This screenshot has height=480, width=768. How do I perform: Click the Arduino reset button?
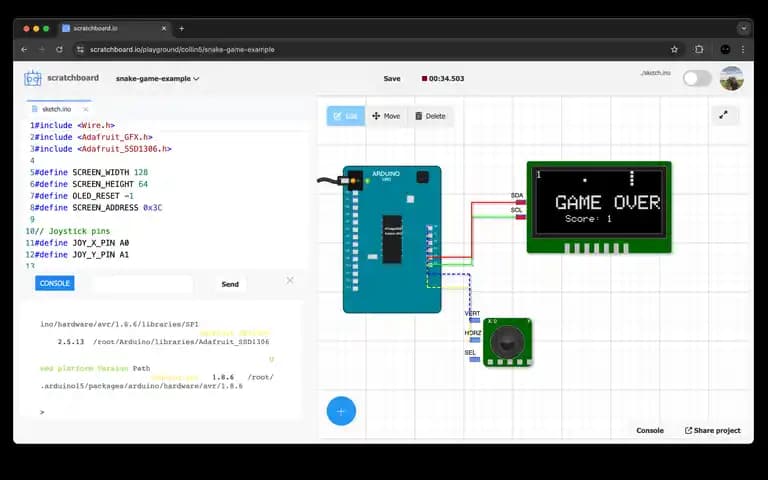[x=422, y=177]
